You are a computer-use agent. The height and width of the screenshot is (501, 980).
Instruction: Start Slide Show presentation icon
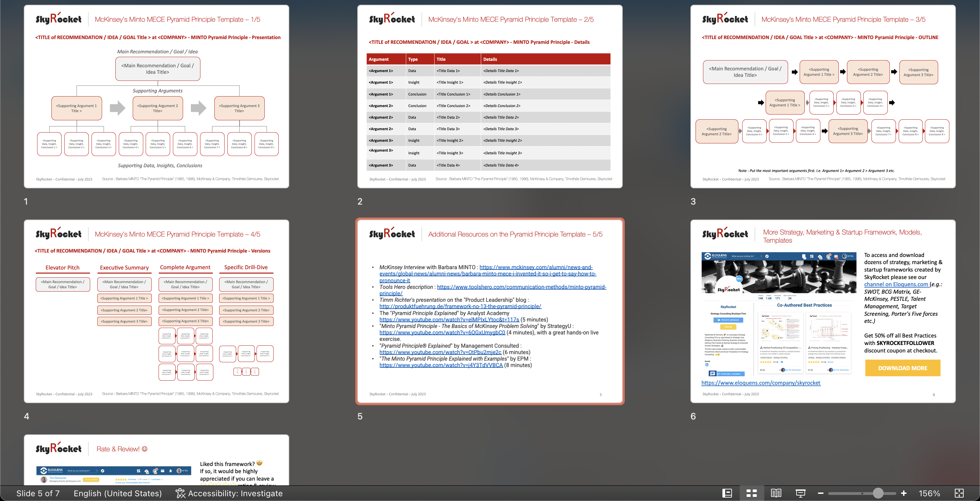(x=800, y=494)
